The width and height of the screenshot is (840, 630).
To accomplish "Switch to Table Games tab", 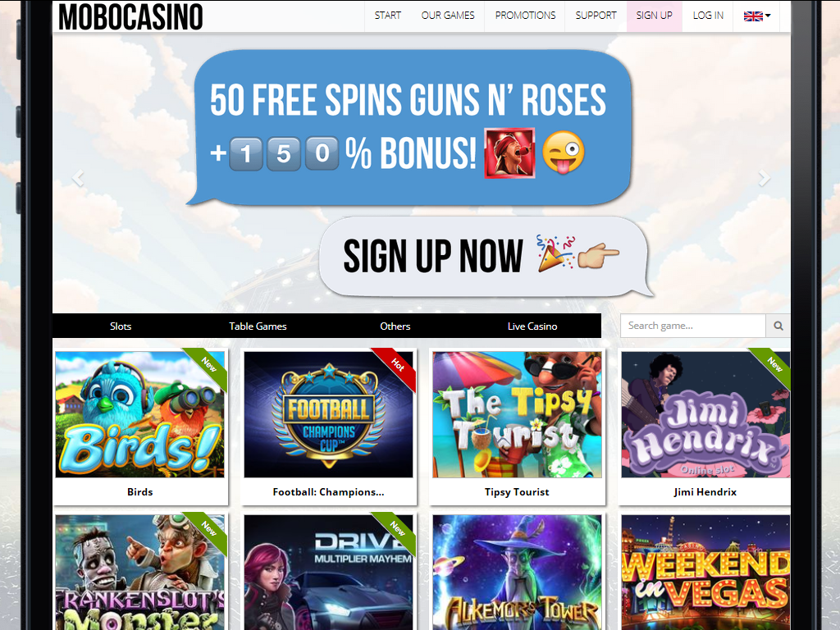I will [x=258, y=326].
